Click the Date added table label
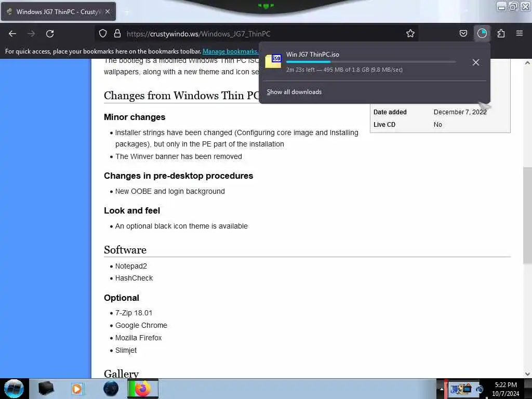The height and width of the screenshot is (399, 532). (x=390, y=112)
